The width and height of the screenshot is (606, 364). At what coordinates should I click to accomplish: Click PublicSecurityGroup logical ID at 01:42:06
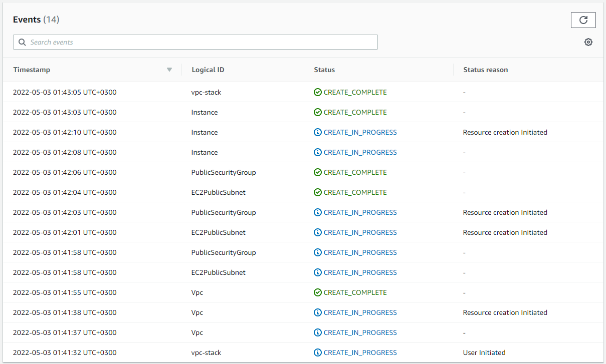(x=224, y=172)
